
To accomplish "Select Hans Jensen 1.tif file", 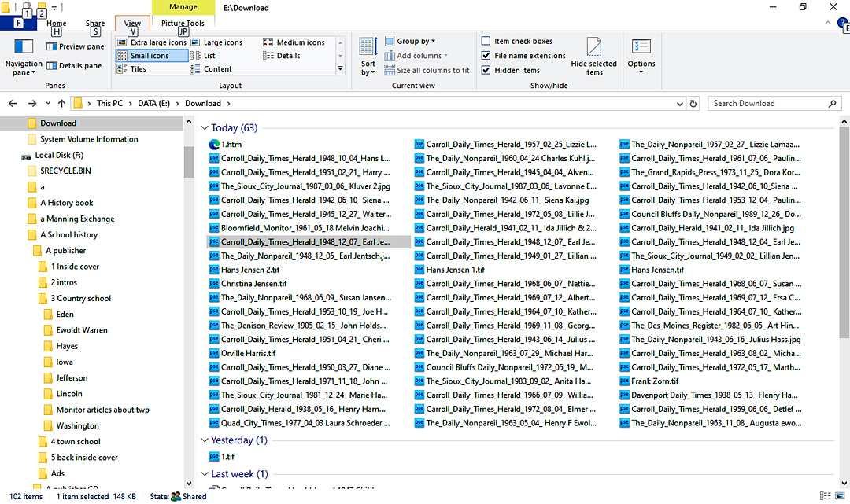I will [449, 270].
